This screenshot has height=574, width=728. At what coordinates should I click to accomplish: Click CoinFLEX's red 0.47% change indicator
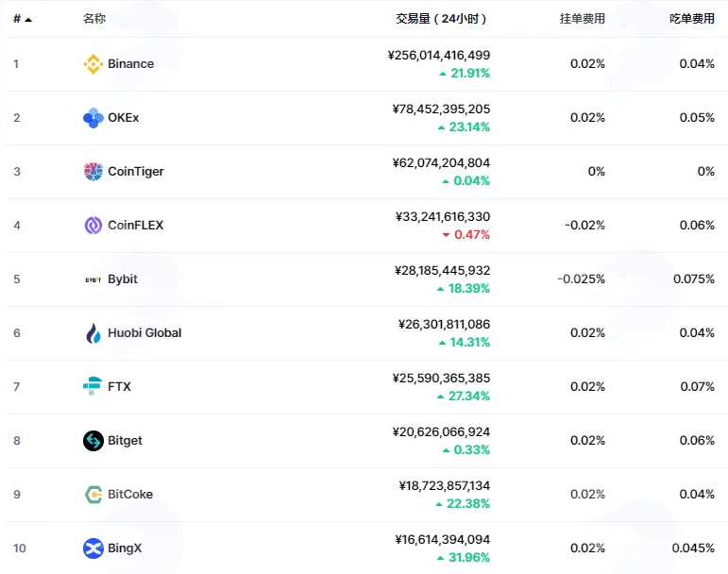pyautogui.click(x=466, y=235)
